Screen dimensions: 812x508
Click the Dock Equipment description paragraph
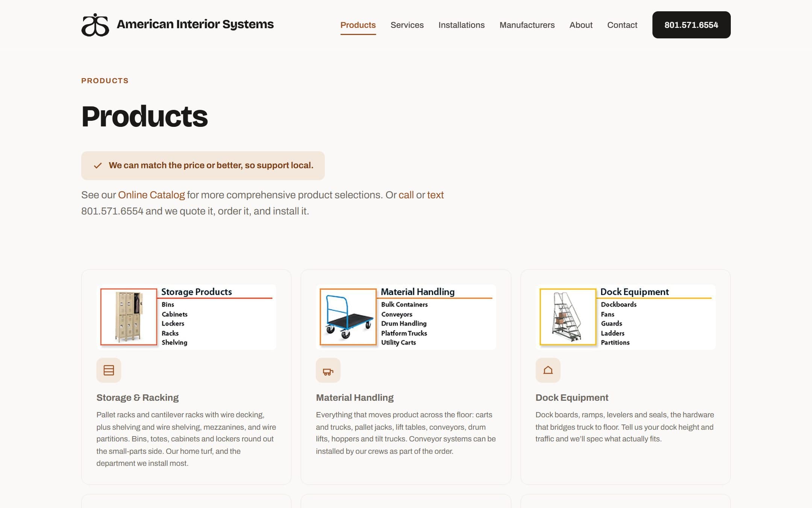[x=625, y=427]
